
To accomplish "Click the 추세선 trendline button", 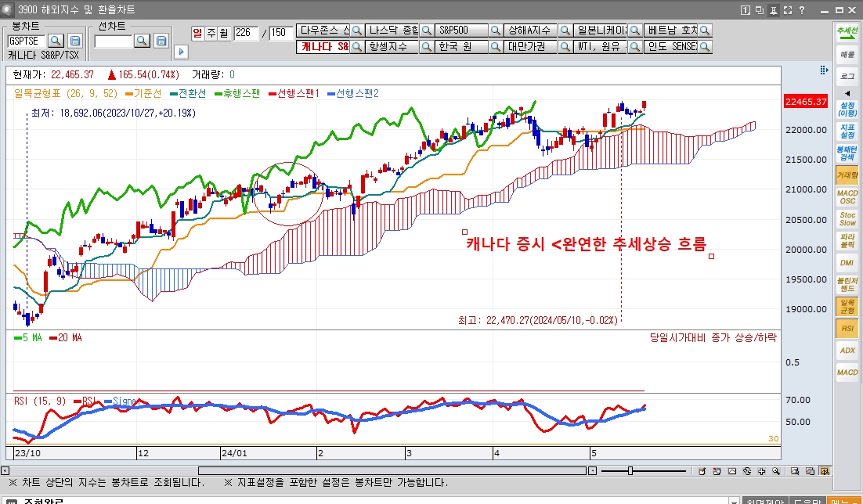I will tap(847, 32).
